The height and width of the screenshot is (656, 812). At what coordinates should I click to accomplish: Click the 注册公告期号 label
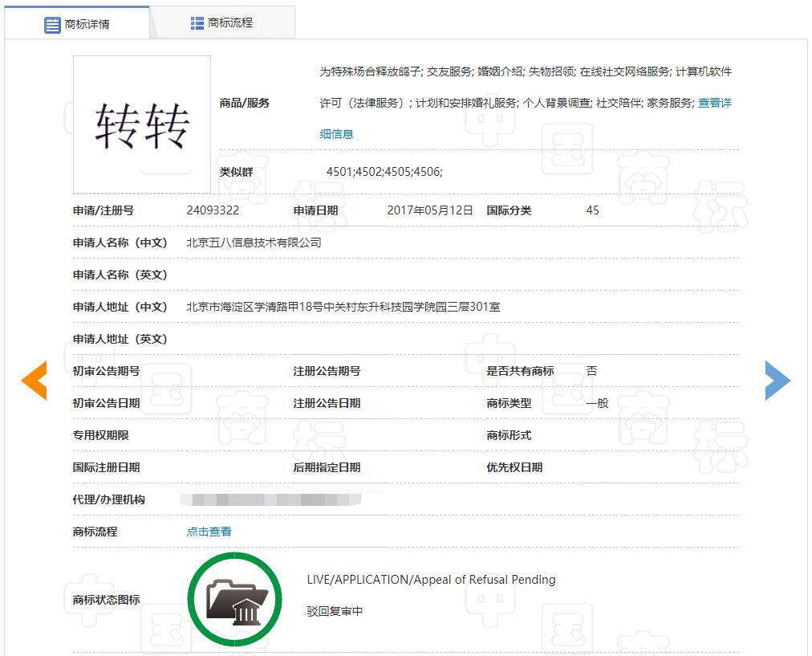pyautogui.click(x=327, y=371)
